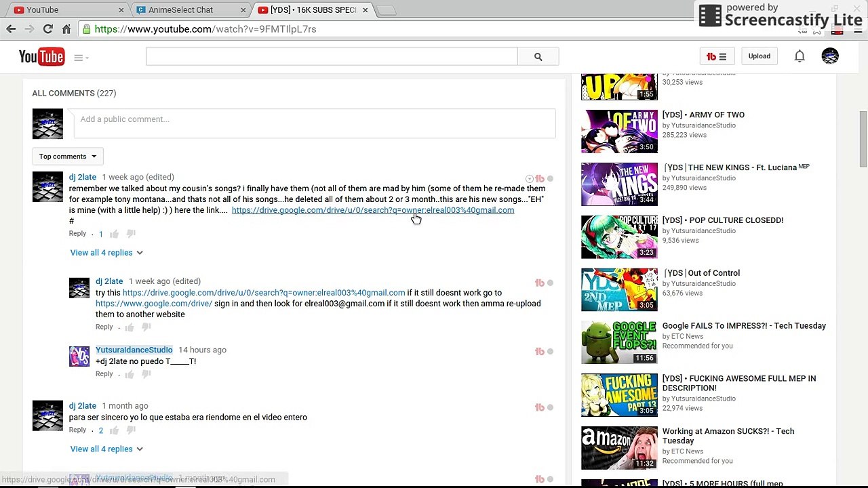868x488 pixels.
Task: Open the Google Drive link in the top comment
Action: [x=373, y=210]
